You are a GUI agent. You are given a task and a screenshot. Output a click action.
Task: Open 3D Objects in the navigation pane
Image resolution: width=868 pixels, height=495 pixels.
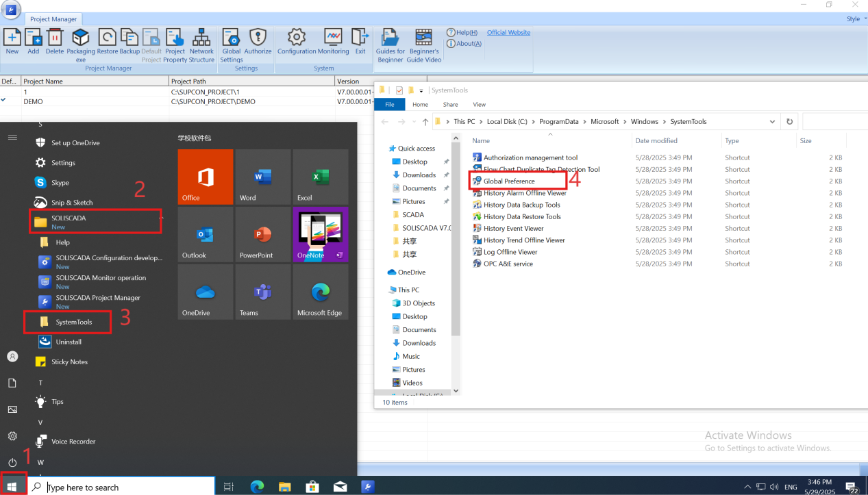412,303
